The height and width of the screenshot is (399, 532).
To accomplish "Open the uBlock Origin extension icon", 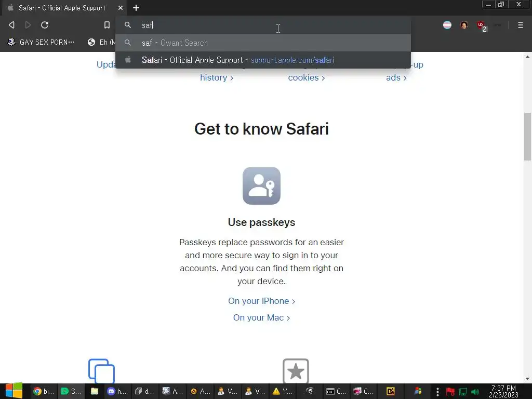I will (482, 26).
